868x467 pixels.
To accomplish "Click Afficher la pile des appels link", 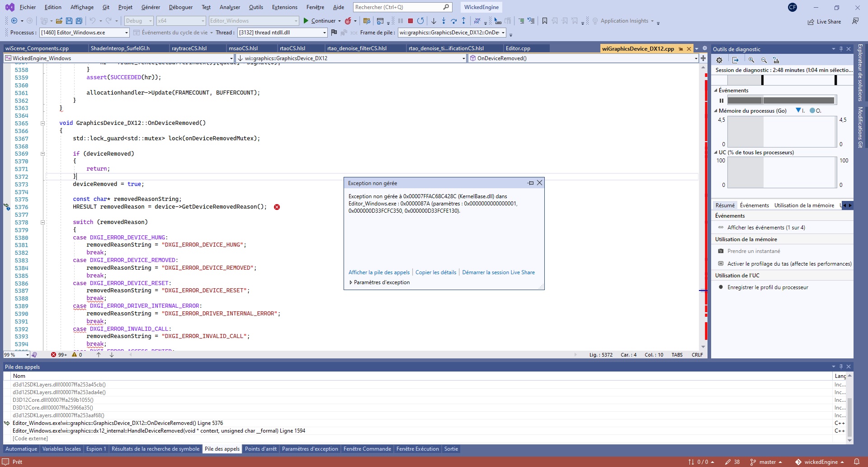I will click(379, 272).
